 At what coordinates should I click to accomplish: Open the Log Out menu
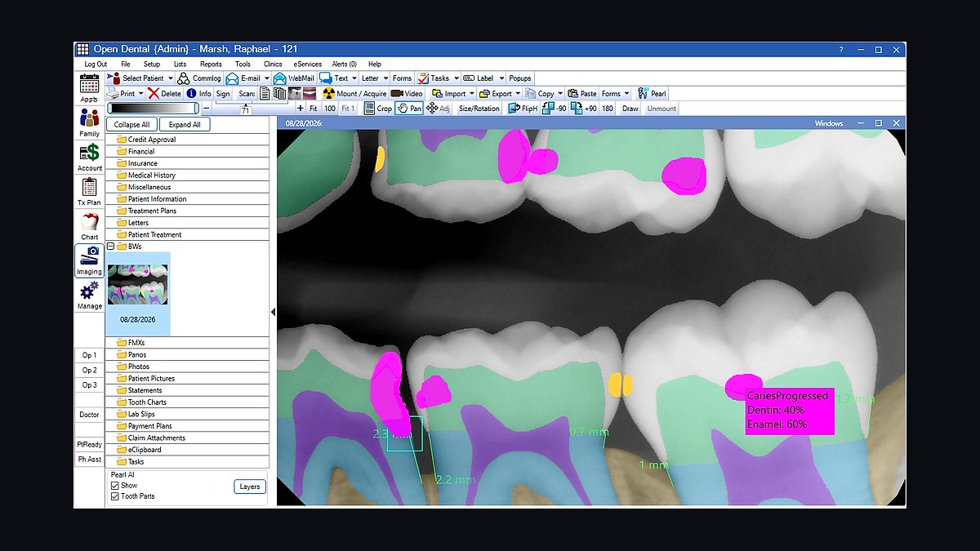point(96,64)
